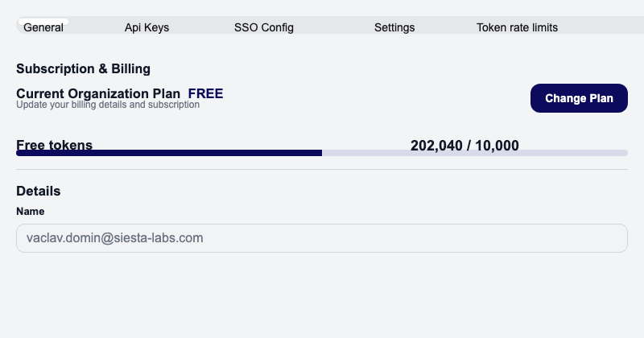Click the Subscription & Billing heading
The width and height of the screenshot is (644, 338).
[x=84, y=69]
